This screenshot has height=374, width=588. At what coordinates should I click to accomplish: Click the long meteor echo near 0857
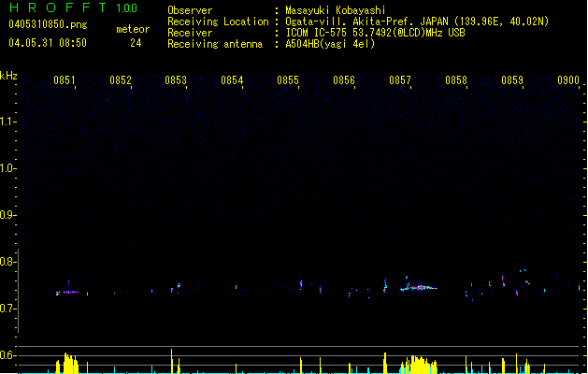[x=419, y=288]
